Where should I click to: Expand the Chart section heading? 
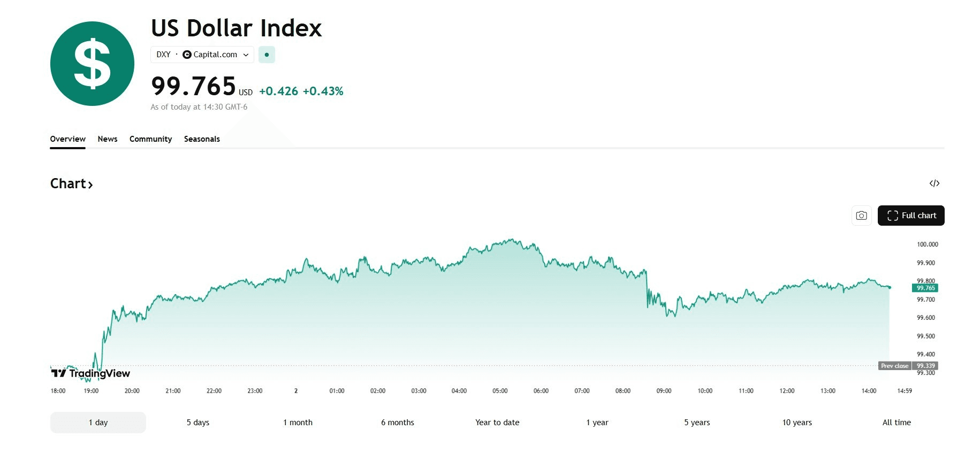click(x=71, y=184)
